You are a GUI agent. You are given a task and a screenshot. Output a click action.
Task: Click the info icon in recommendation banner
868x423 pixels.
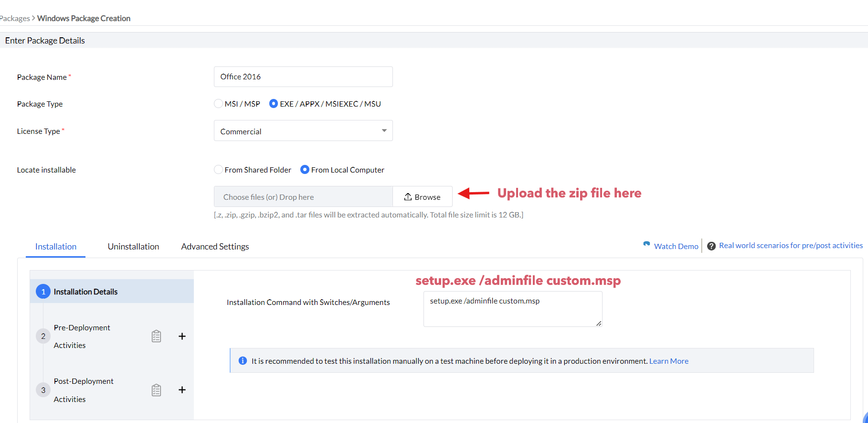(243, 361)
